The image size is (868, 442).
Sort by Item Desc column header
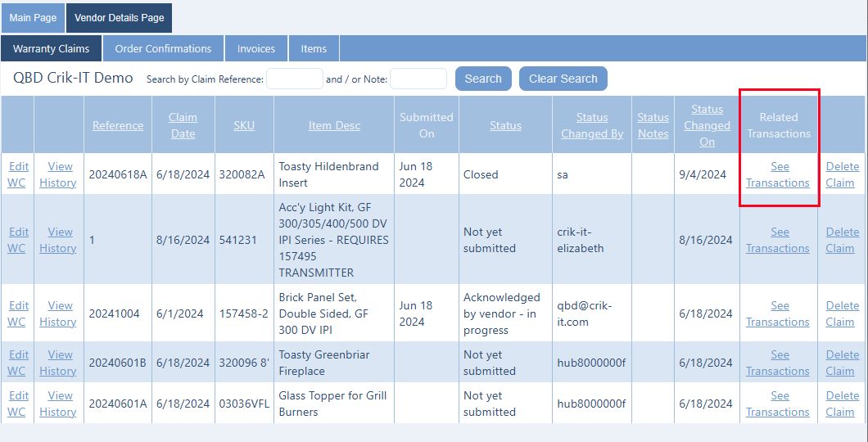coord(334,125)
